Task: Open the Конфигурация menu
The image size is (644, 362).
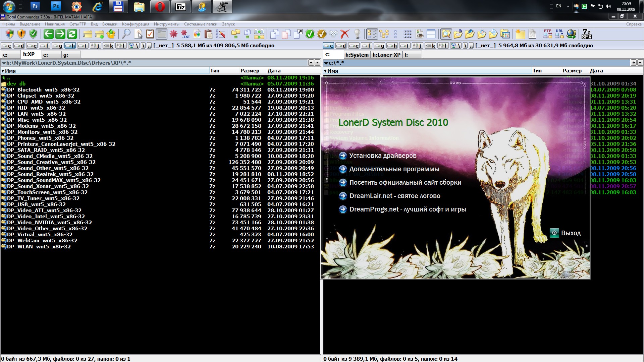Action: (x=136, y=24)
